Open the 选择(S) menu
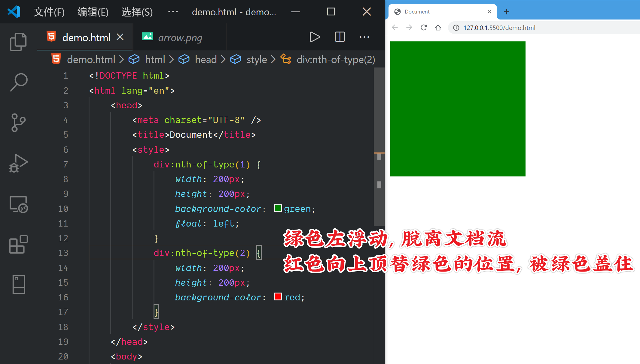 tap(137, 12)
